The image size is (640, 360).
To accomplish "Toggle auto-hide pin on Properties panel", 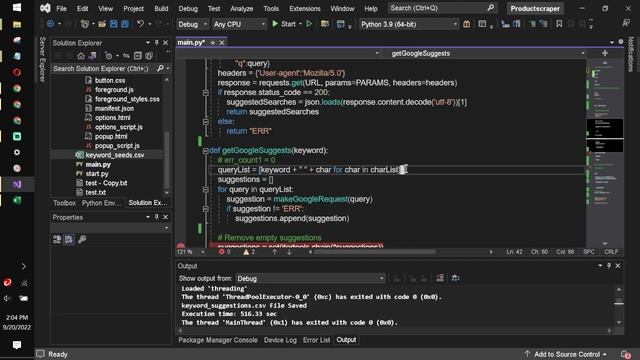I will [x=157, y=217].
